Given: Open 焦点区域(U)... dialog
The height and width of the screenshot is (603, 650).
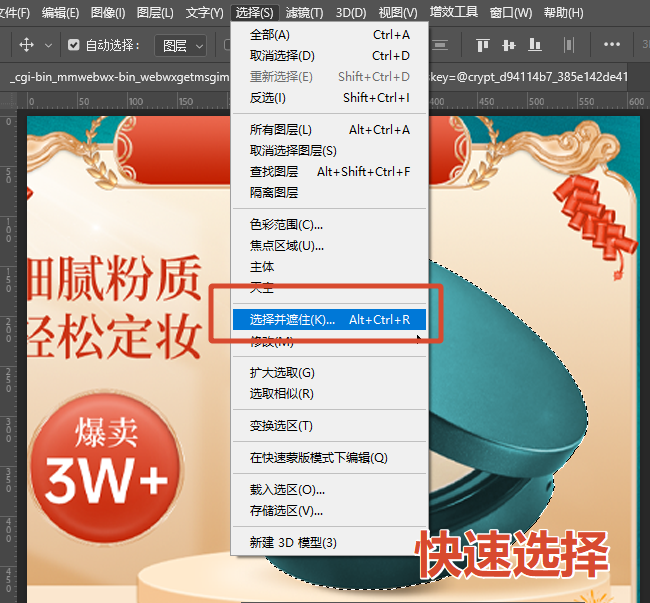Looking at the screenshot, I should click(x=330, y=246).
